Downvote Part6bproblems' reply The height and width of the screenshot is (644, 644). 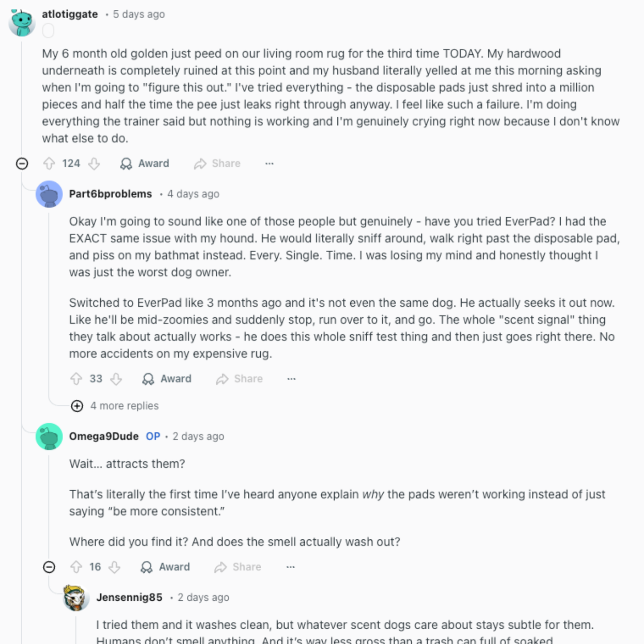pyautogui.click(x=116, y=378)
